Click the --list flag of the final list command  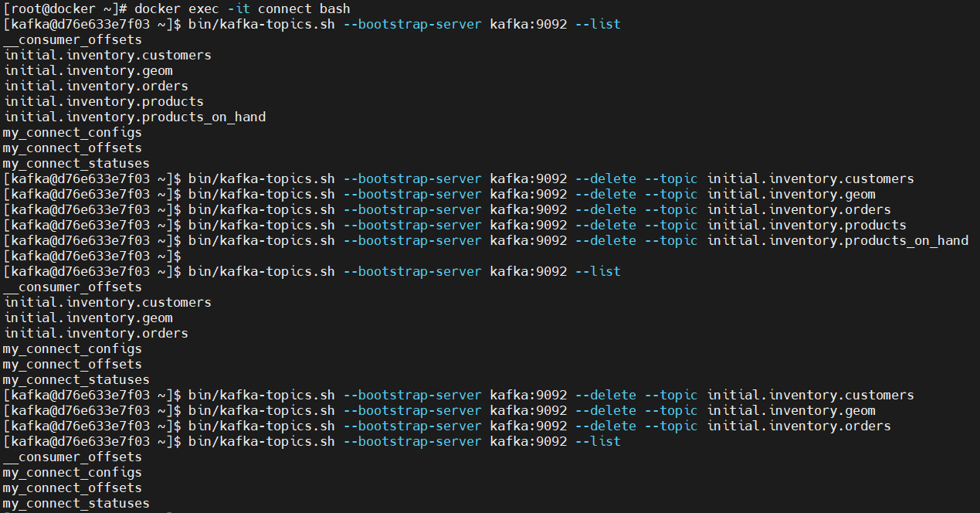(x=598, y=442)
